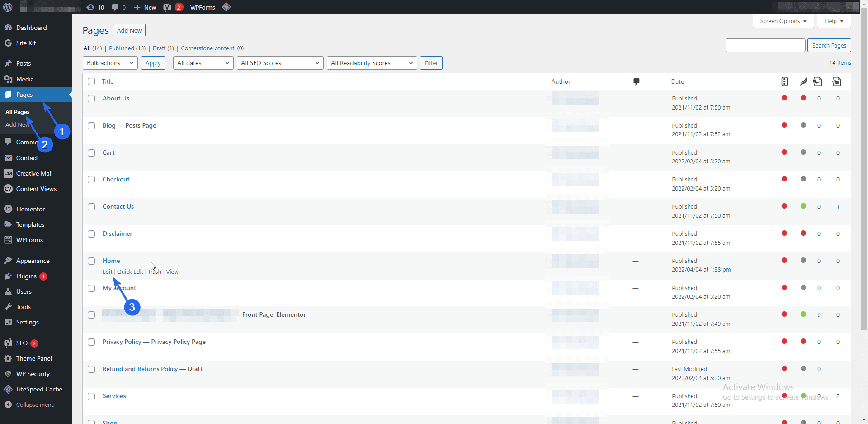Toggle the select-all checkbox beside Title
Viewport: 868px width, 424px height.
[91, 81]
